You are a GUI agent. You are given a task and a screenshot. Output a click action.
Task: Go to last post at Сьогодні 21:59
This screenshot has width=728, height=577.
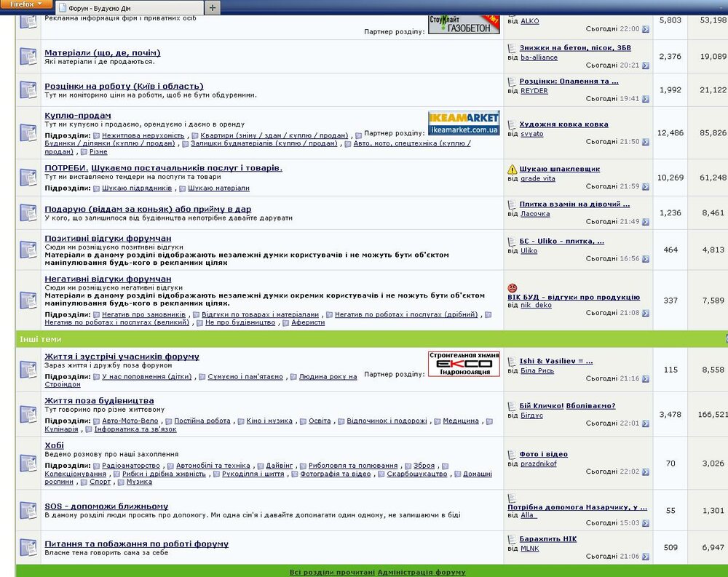(x=645, y=186)
